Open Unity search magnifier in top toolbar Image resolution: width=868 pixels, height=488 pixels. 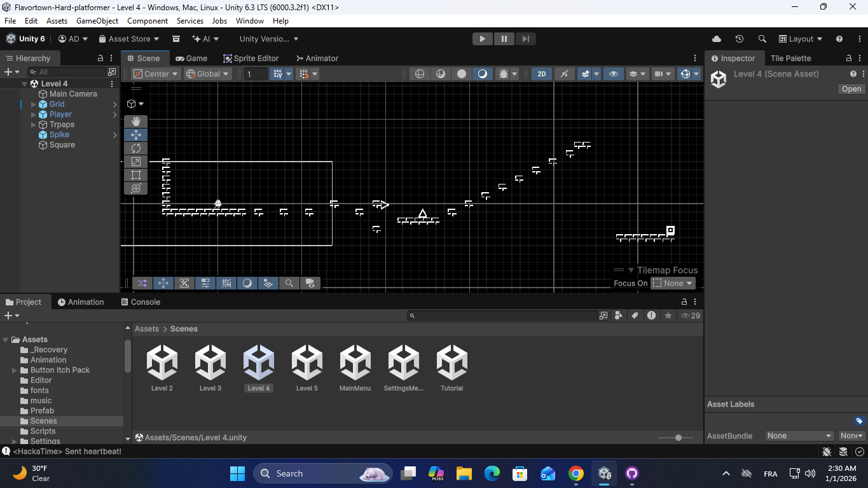(x=762, y=39)
